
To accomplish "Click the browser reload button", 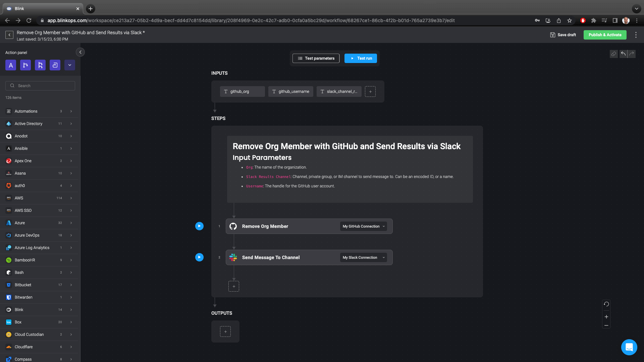I will point(29,20).
